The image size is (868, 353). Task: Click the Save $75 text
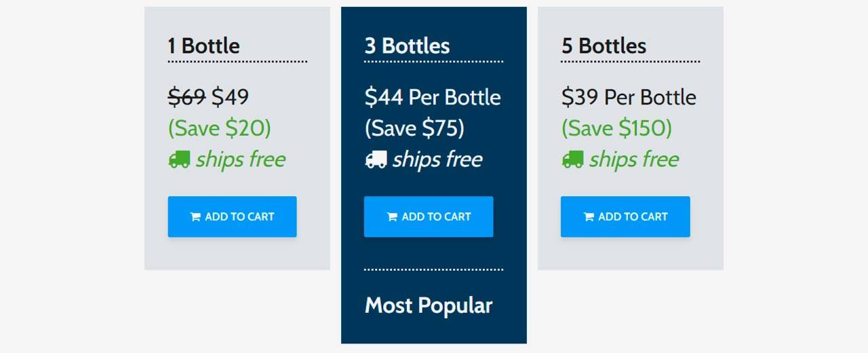[x=414, y=128]
